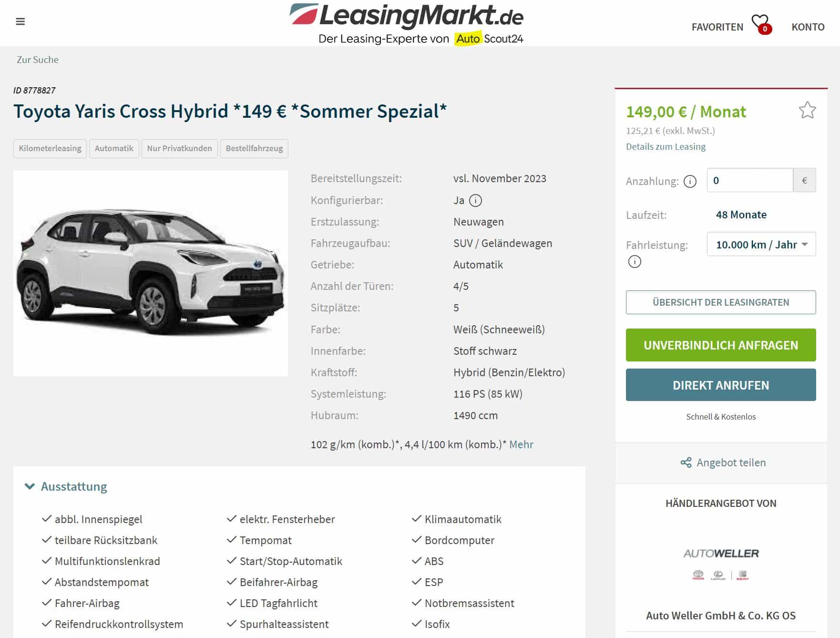Collapse the Ausstattung section
This screenshot has width=840, height=638.
click(66, 486)
